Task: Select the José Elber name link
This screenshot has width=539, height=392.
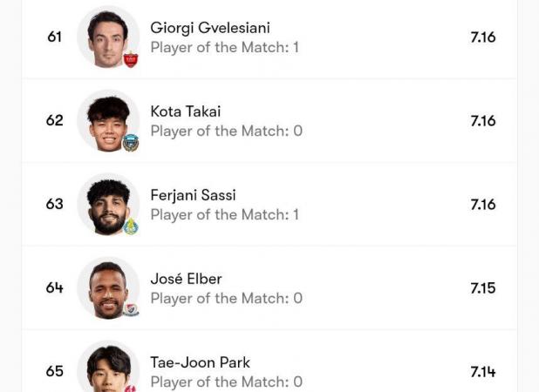Action: [x=186, y=279]
